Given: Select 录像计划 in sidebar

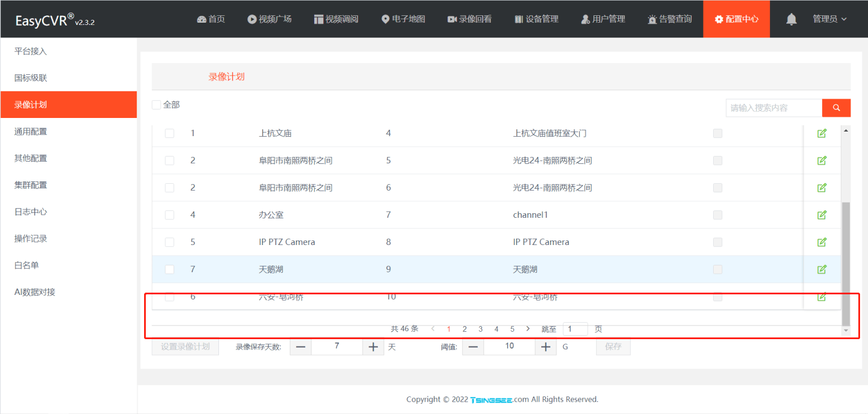Looking at the screenshot, I should click(69, 104).
